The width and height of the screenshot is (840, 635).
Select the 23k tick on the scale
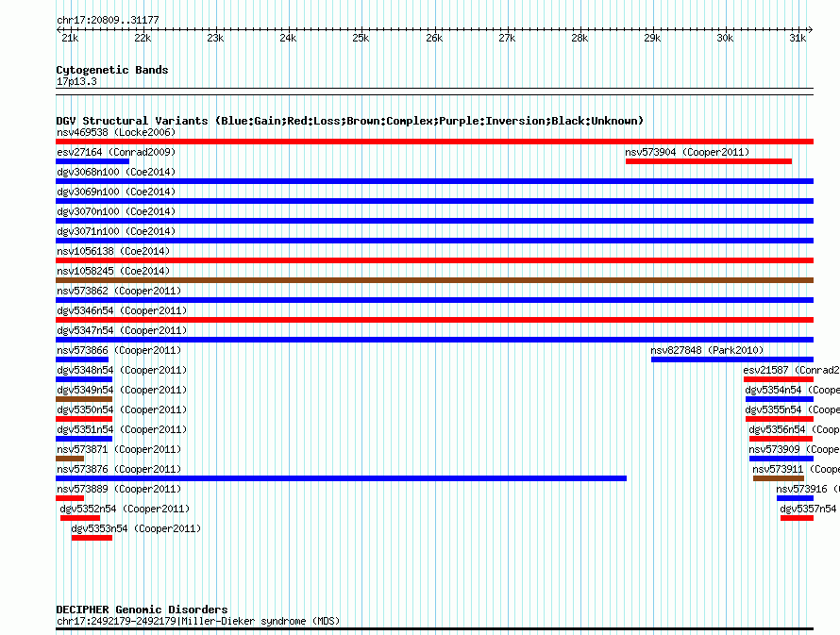(x=215, y=38)
